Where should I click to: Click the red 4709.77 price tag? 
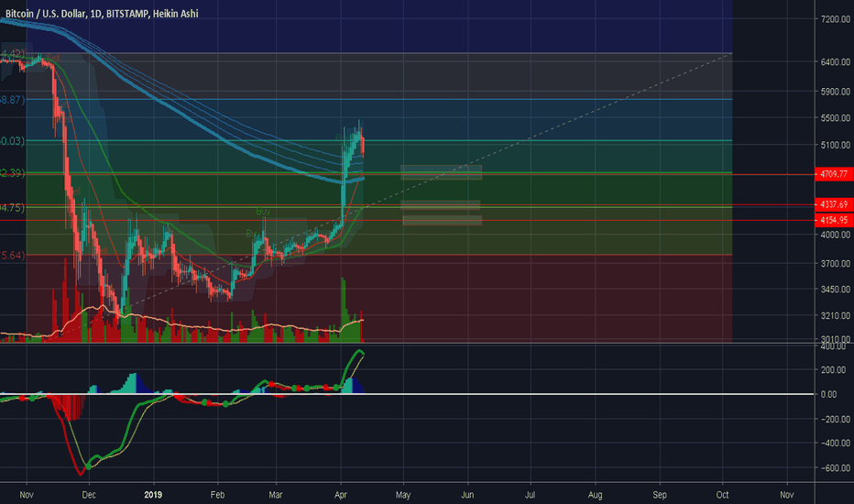(x=834, y=174)
